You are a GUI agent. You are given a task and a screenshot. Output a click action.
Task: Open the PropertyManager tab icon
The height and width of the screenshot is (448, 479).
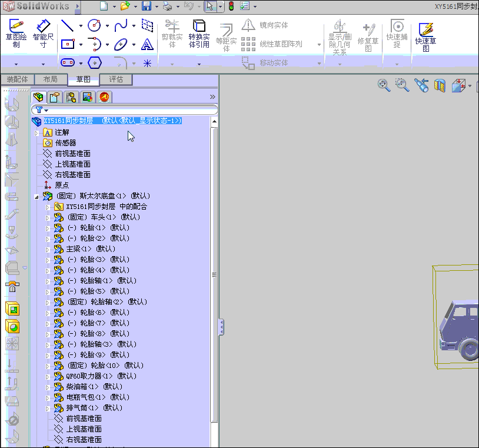click(x=55, y=97)
